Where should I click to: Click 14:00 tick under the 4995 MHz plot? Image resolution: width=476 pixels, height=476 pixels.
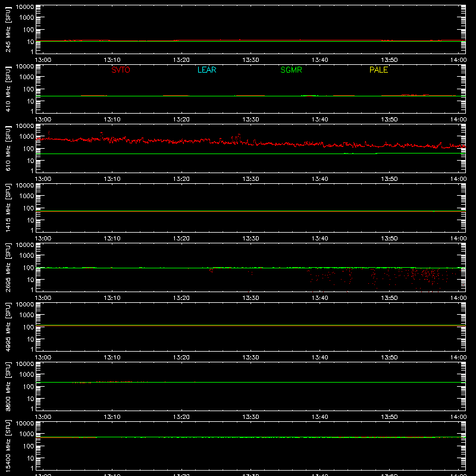[x=458, y=358]
